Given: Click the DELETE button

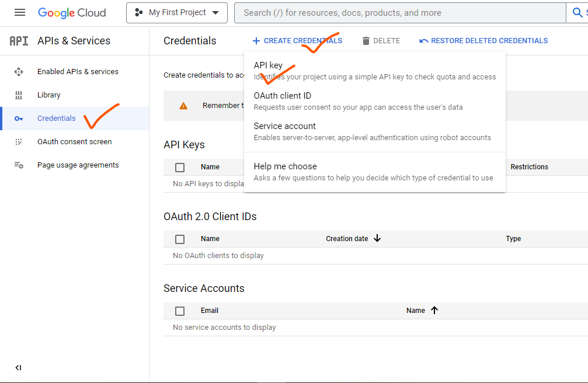Looking at the screenshot, I should (x=381, y=41).
